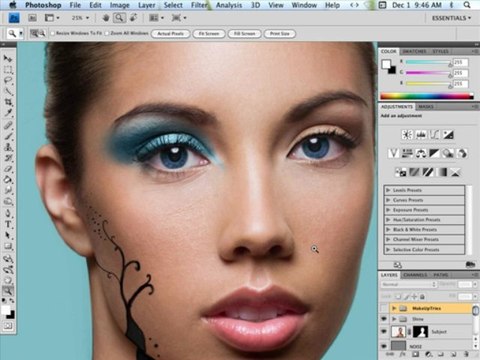Lock all on the selected layer
The image size is (480, 360).
point(422,296)
